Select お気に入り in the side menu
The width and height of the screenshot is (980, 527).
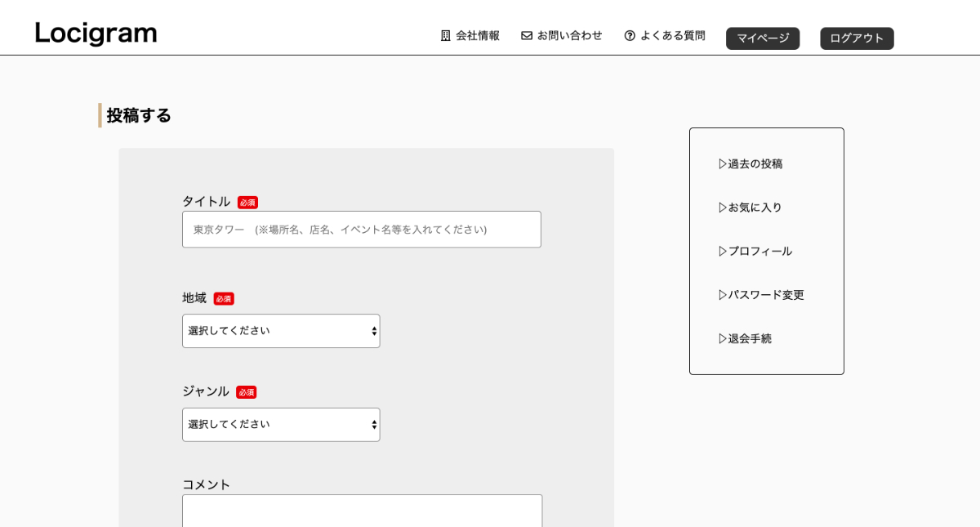(751, 208)
